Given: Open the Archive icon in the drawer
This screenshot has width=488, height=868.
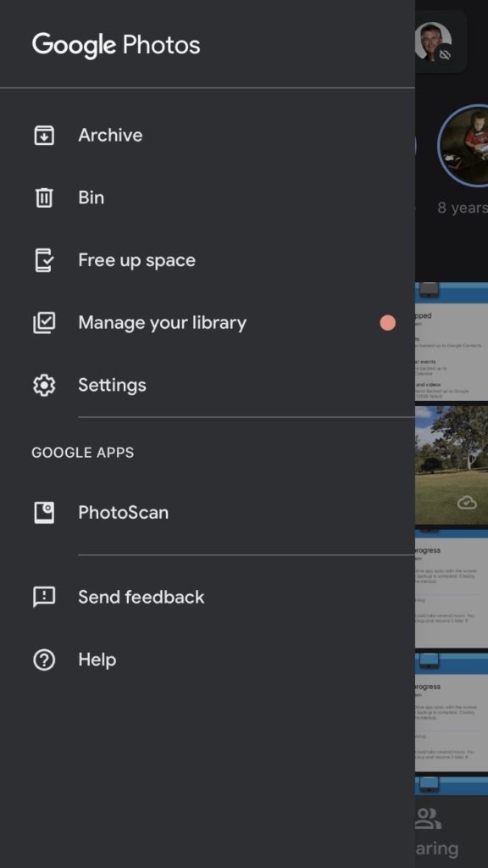Looking at the screenshot, I should click(44, 135).
